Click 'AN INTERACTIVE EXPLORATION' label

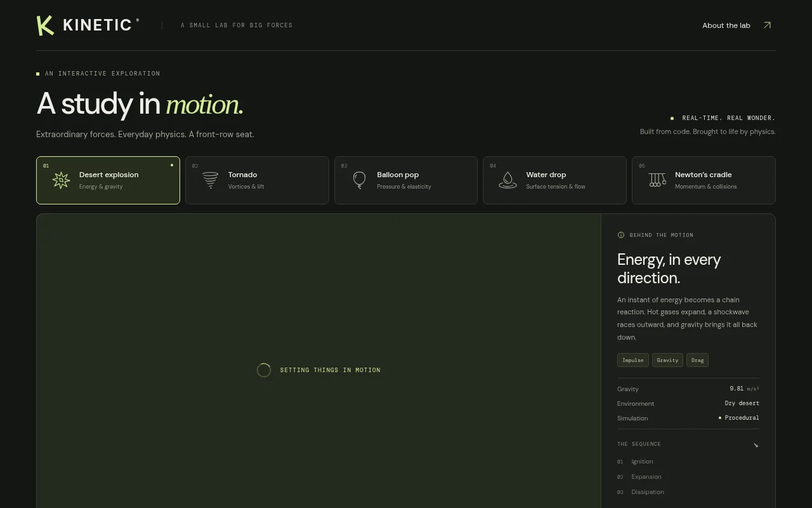coord(103,74)
